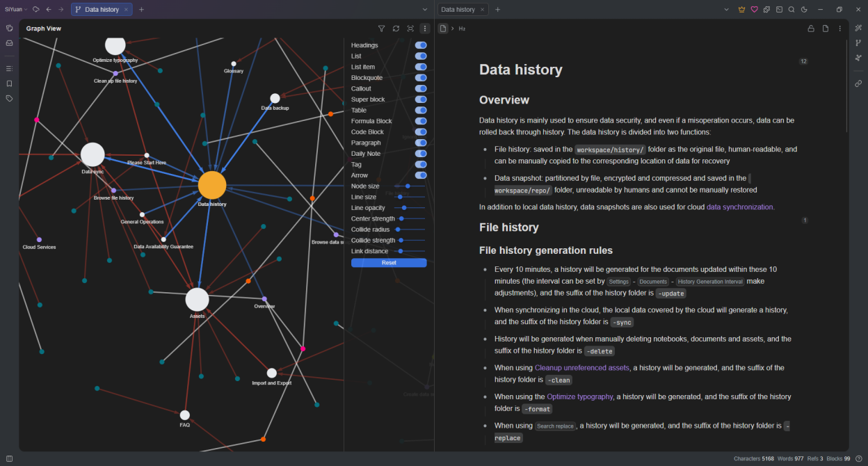Add a new tab in the right pane

(x=497, y=10)
